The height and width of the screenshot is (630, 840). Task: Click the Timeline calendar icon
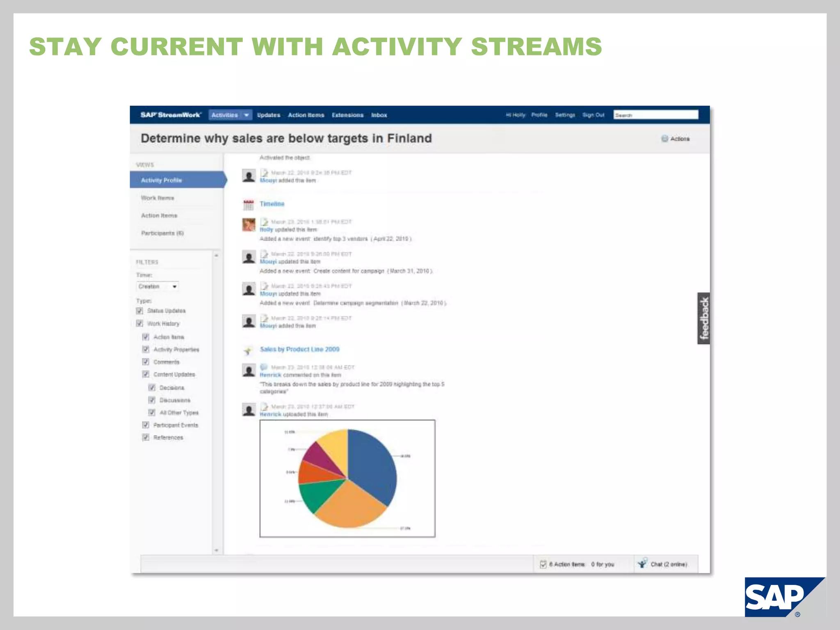248,204
